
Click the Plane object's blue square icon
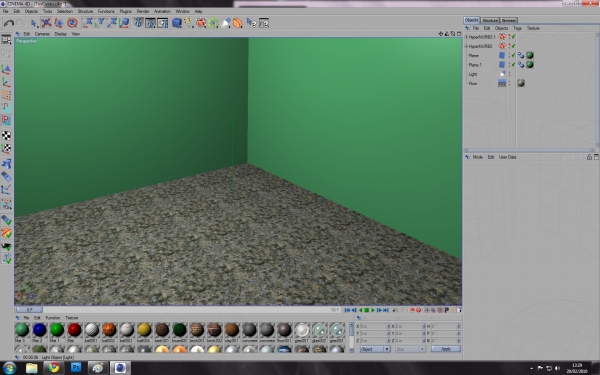[x=502, y=55]
